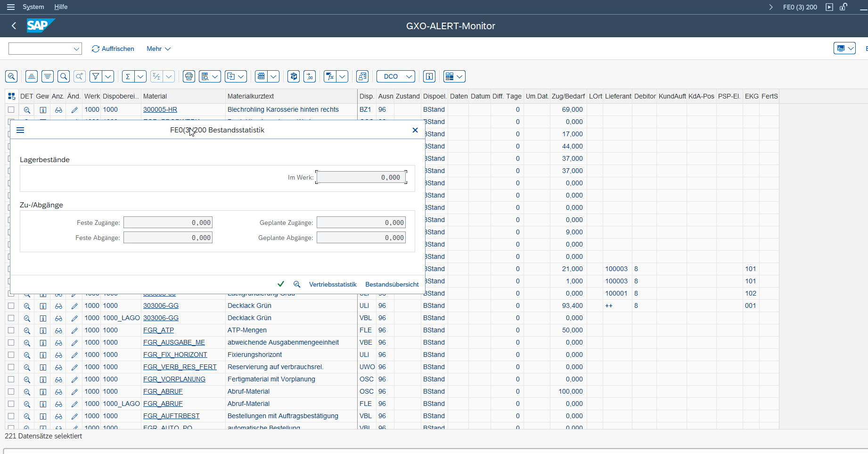This screenshot has height=454, width=868.
Task: Click the Bestandsübersicht button
Action: 392,284
